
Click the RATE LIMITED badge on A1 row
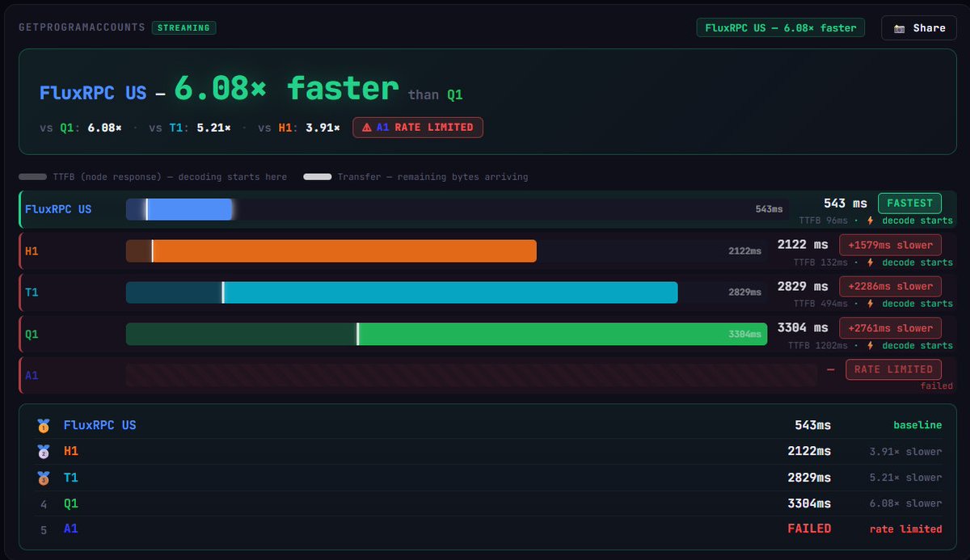893,369
